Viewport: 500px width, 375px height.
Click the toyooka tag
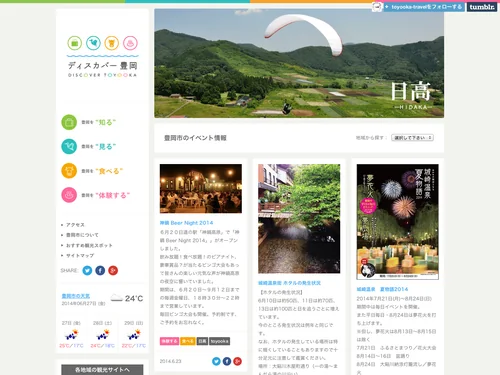220,341
